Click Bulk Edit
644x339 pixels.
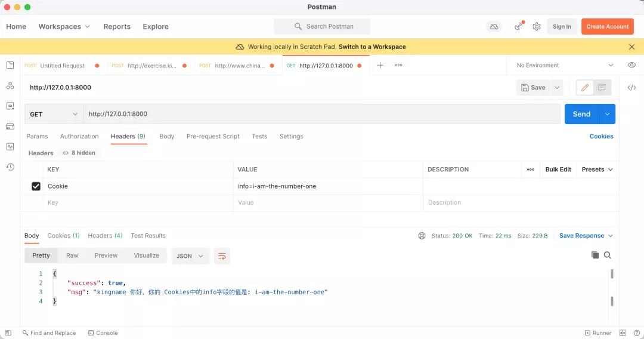click(558, 169)
